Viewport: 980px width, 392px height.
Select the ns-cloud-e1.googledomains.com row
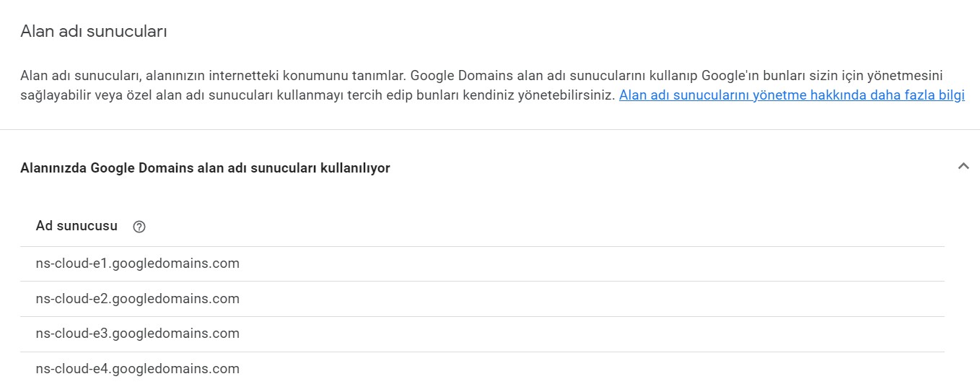click(x=137, y=263)
